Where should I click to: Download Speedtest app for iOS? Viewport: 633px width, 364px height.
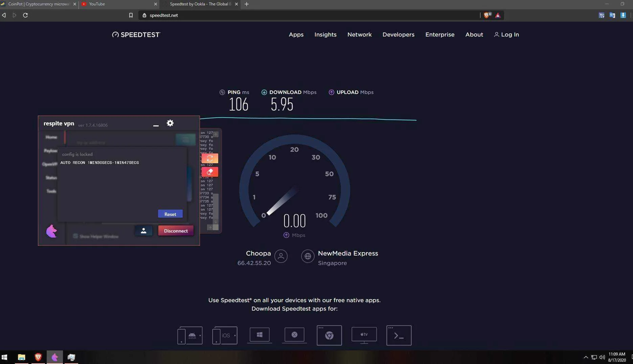pos(225,335)
